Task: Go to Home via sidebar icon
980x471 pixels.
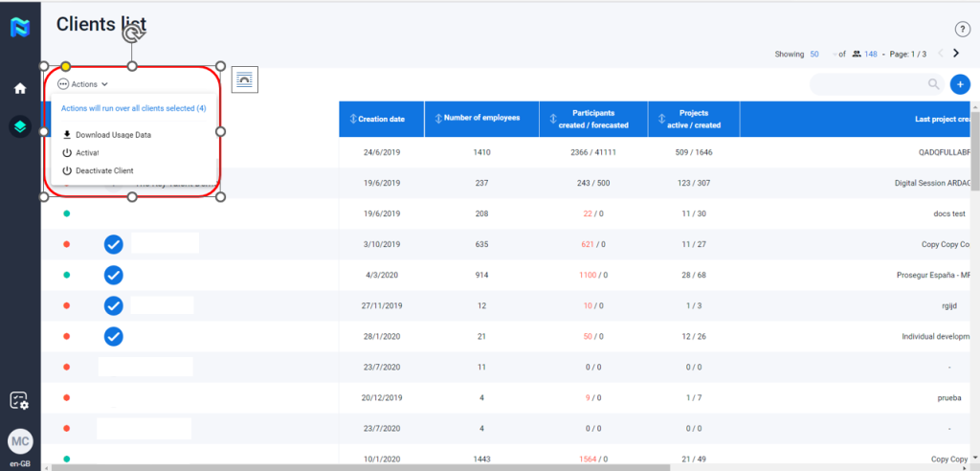Action: pos(20,88)
